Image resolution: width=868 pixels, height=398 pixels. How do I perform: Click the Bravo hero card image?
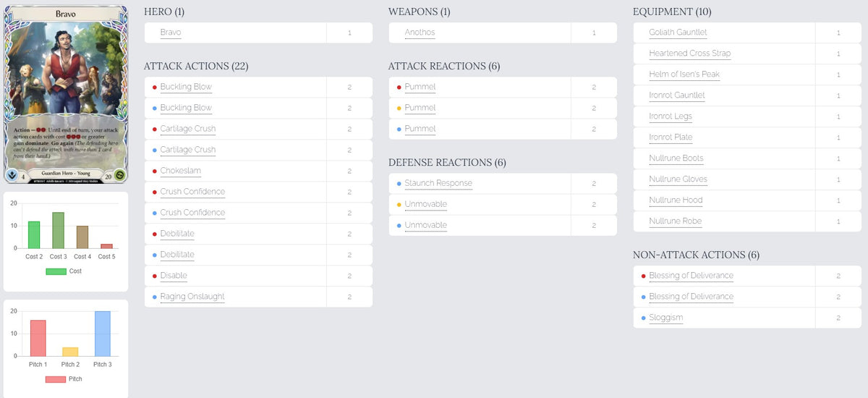66,96
